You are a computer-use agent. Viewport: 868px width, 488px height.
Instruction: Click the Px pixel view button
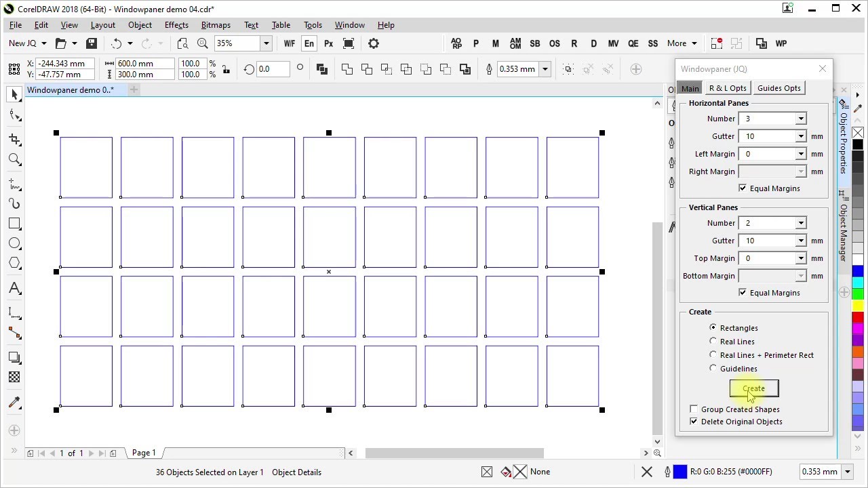click(329, 43)
